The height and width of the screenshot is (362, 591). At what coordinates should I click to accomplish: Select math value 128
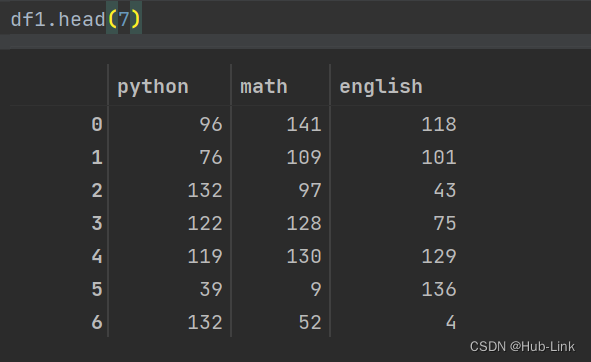pyautogui.click(x=304, y=223)
